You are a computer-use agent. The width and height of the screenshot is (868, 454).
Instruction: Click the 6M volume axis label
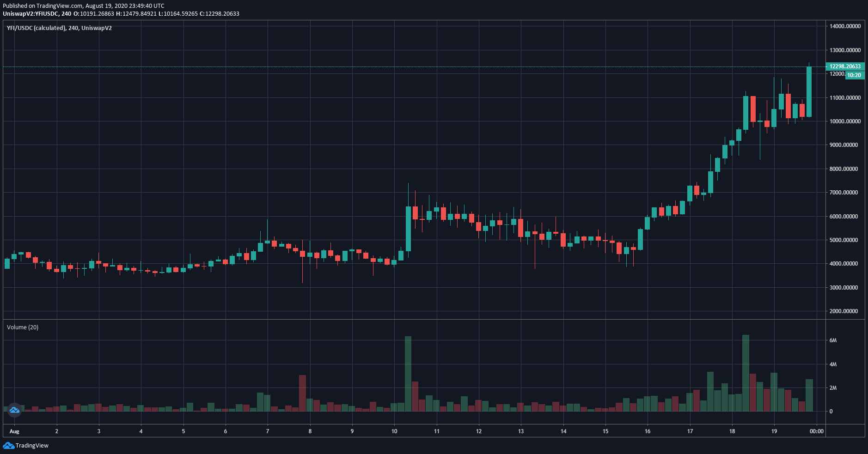coord(833,340)
